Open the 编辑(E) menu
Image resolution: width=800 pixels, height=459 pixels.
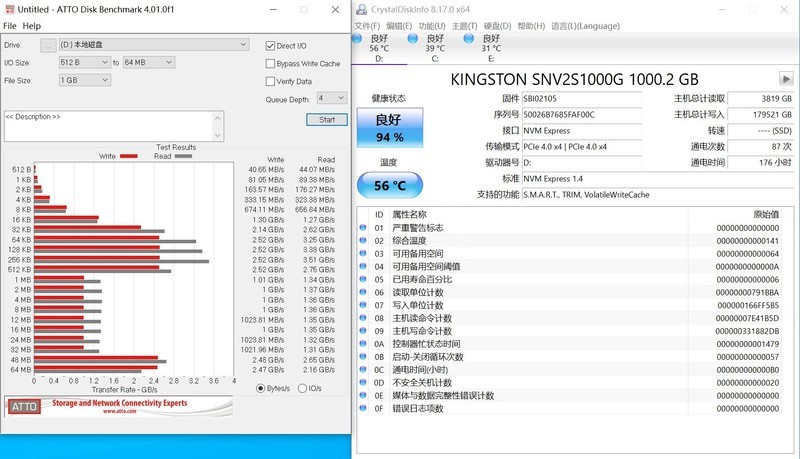pyautogui.click(x=399, y=26)
